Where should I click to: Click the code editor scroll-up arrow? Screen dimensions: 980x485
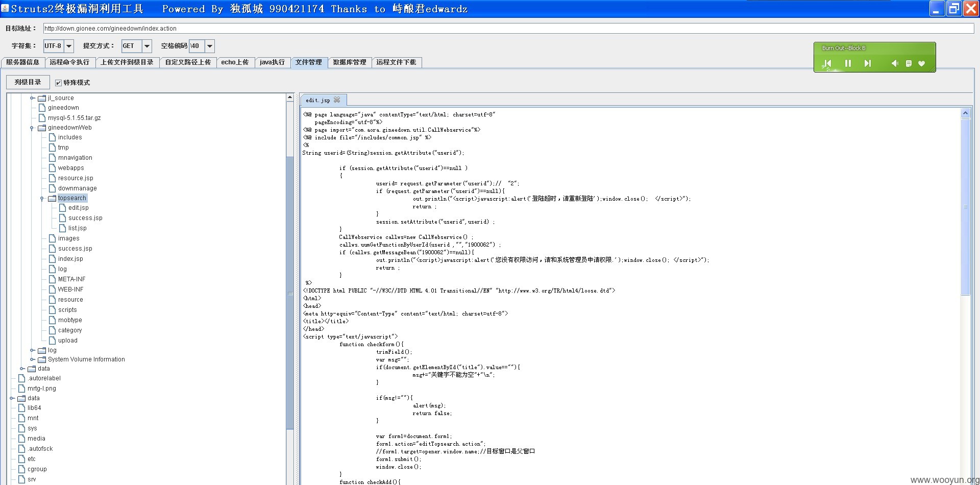(965, 113)
